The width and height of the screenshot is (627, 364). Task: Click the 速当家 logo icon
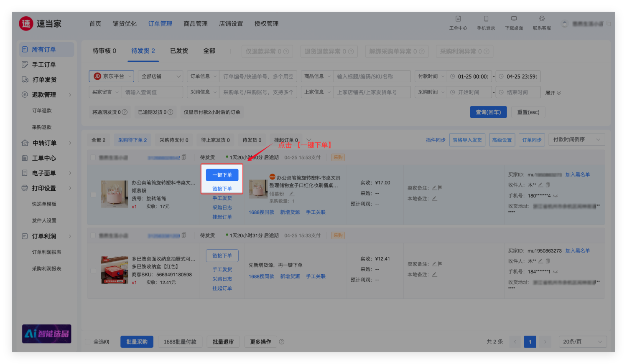pyautogui.click(x=26, y=24)
